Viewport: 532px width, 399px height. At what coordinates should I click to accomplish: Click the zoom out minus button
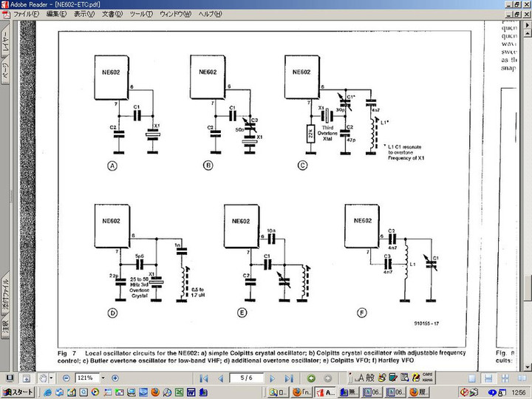coord(66,378)
